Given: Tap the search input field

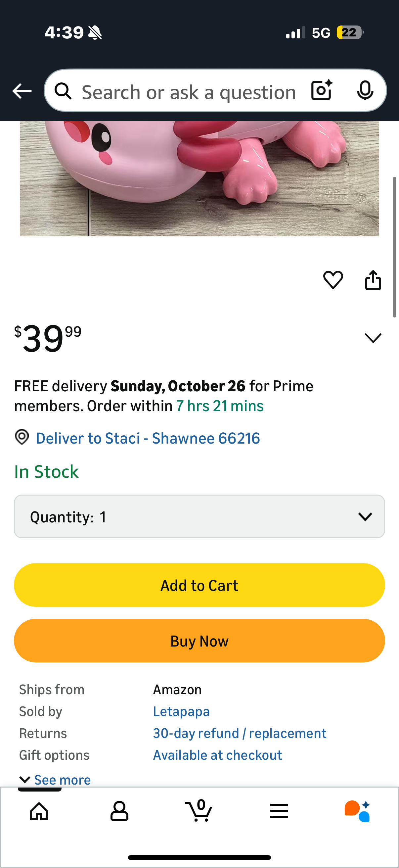Looking at the screenshot, I should (x=189, y=92).
